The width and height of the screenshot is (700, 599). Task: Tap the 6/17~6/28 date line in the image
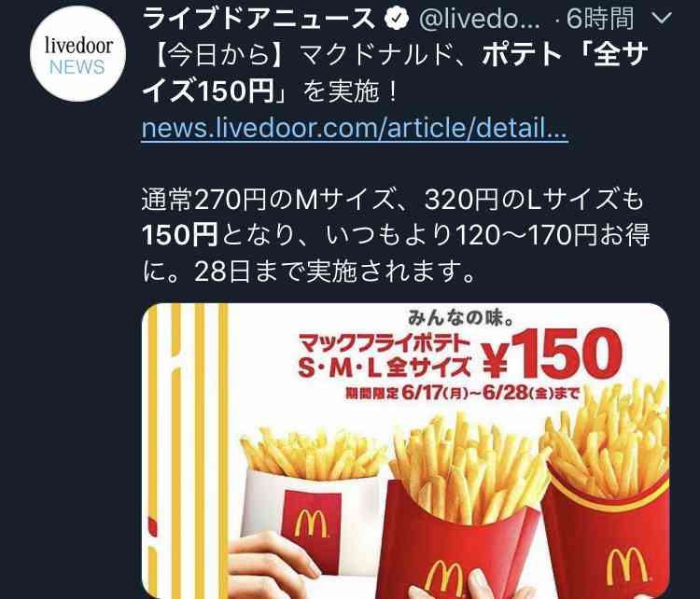click(x=463, y=393)
